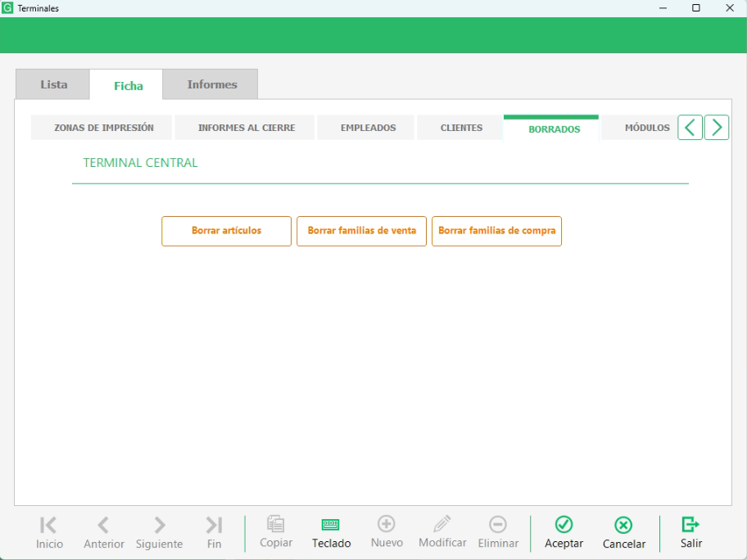747x560 pixels.
Task: Discard changes with the Cancelar icon
Action: point(623,526)
